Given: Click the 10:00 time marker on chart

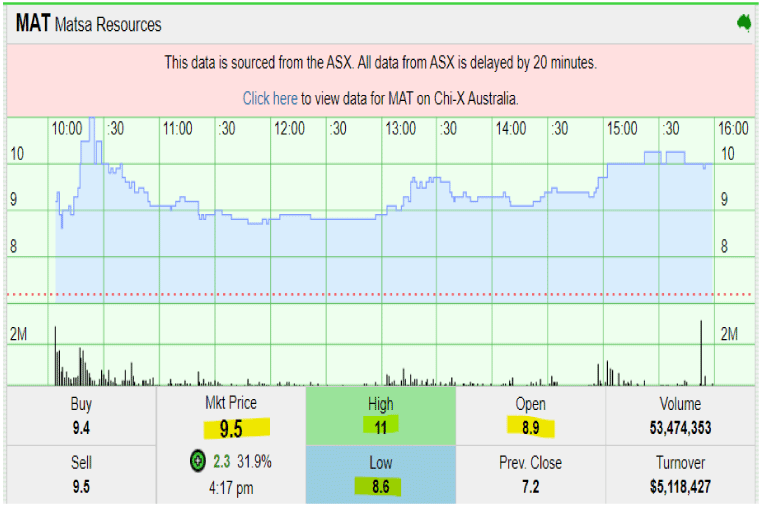Looking at the screenshot, I should [x=67, y=128].
